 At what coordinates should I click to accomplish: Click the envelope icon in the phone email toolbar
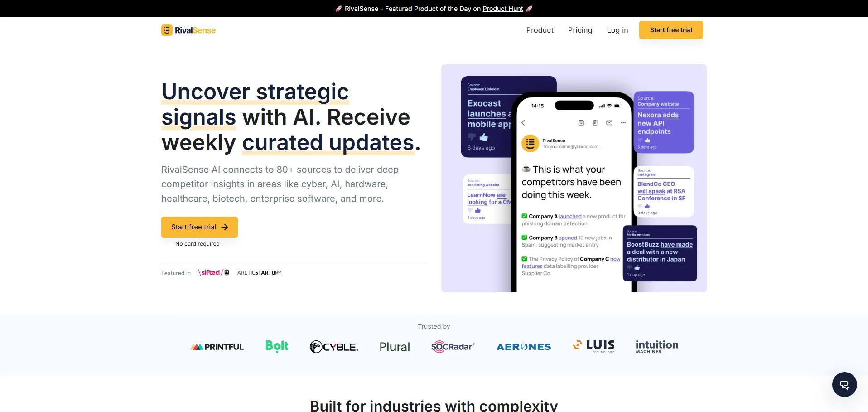(x=609, y=123)
